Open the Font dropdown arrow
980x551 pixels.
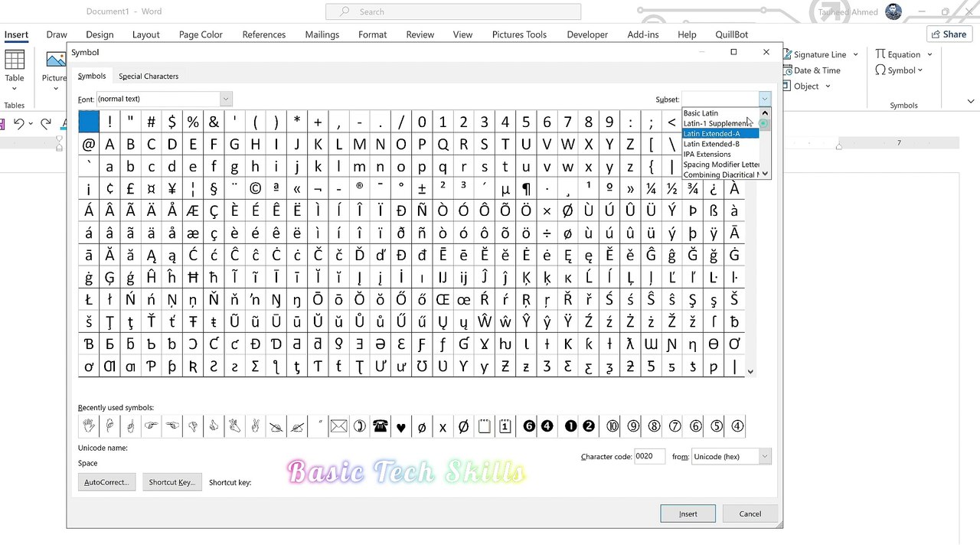point(226,99)
